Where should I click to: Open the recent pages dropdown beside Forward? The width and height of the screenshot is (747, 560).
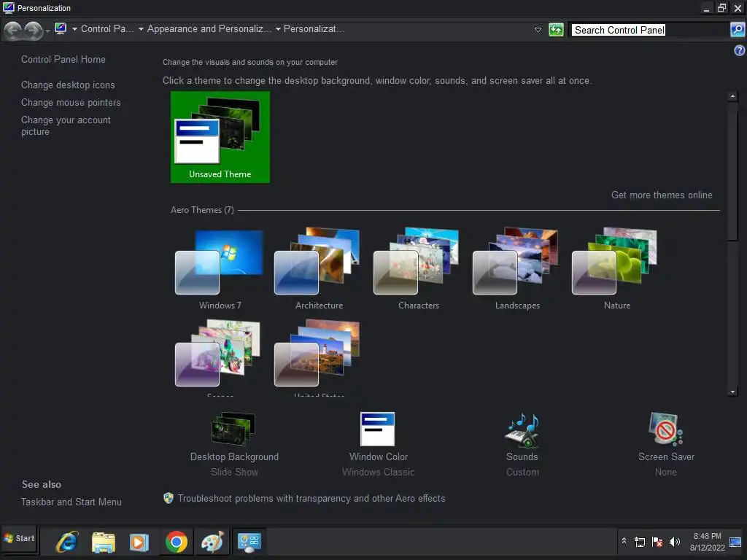[47, 31]
